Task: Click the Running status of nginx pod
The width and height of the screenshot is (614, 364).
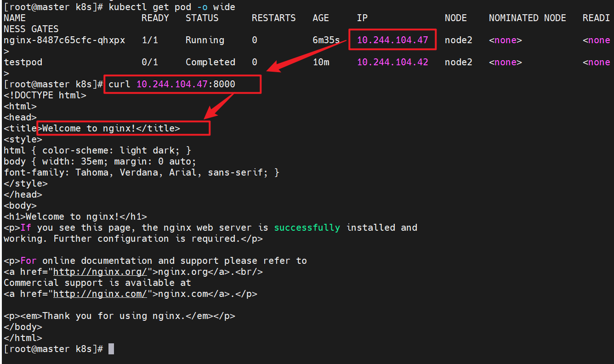Action: pos(205,40)
